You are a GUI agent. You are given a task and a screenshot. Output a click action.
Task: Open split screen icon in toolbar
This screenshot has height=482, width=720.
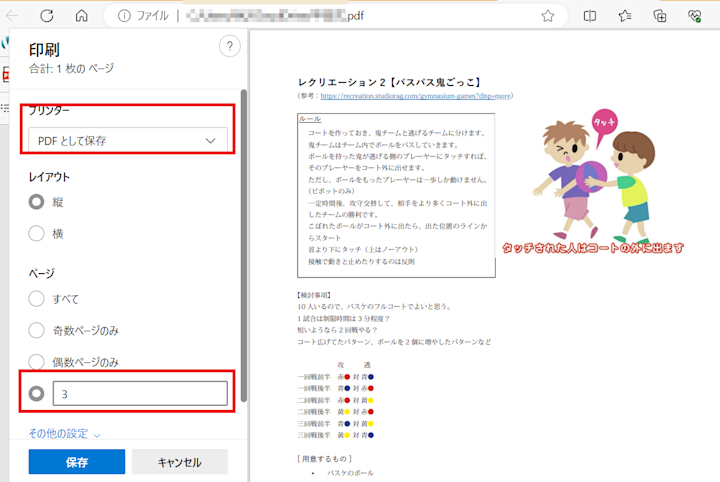click(590, 16)
